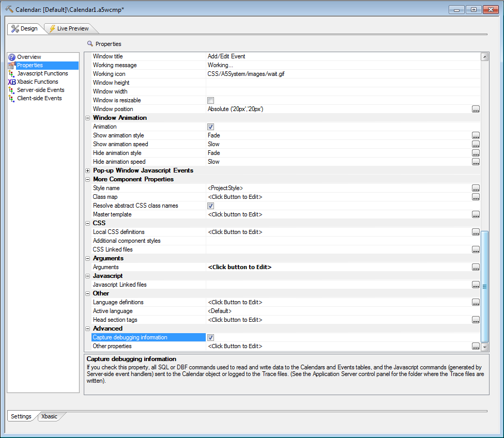Open Language definitions ellipsis button
This screenshot has width=504, height=438.
click(x=476, y=302)
